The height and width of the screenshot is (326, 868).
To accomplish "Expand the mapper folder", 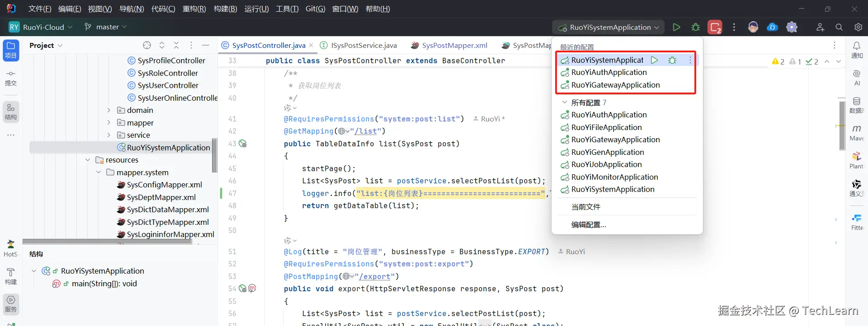I will (x=108, y=122).
